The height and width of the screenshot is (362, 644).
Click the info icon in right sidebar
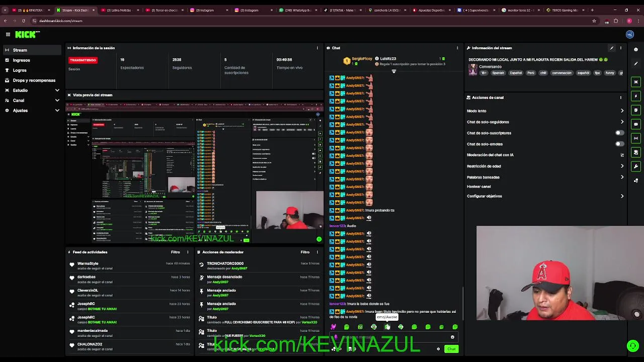636,50
